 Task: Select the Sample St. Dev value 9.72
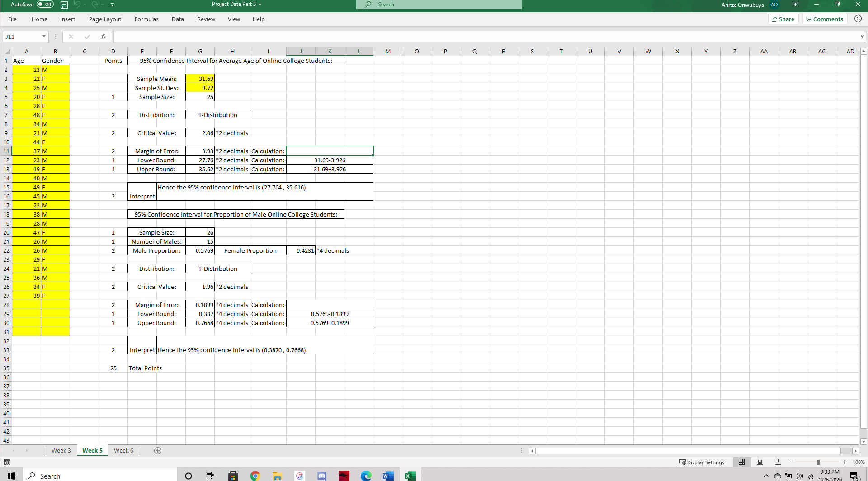pyautogui.click(x=200, y=88)
